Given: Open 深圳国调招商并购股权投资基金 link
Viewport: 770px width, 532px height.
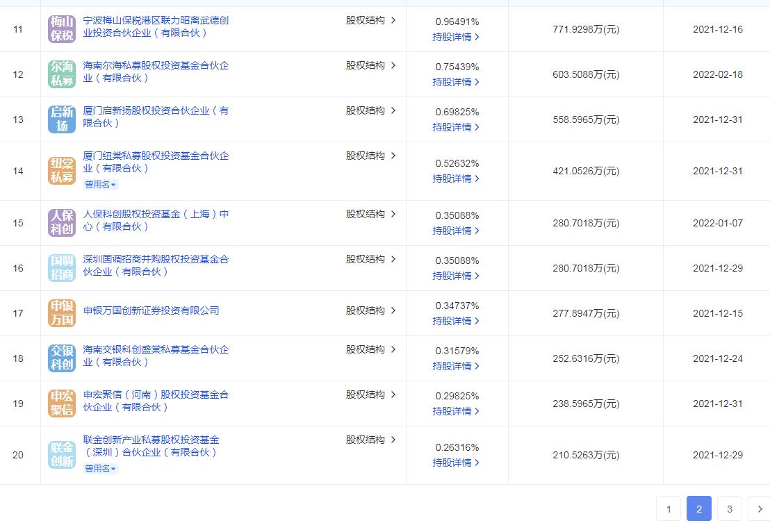Looking at the screenshot, I should [156, 265].
